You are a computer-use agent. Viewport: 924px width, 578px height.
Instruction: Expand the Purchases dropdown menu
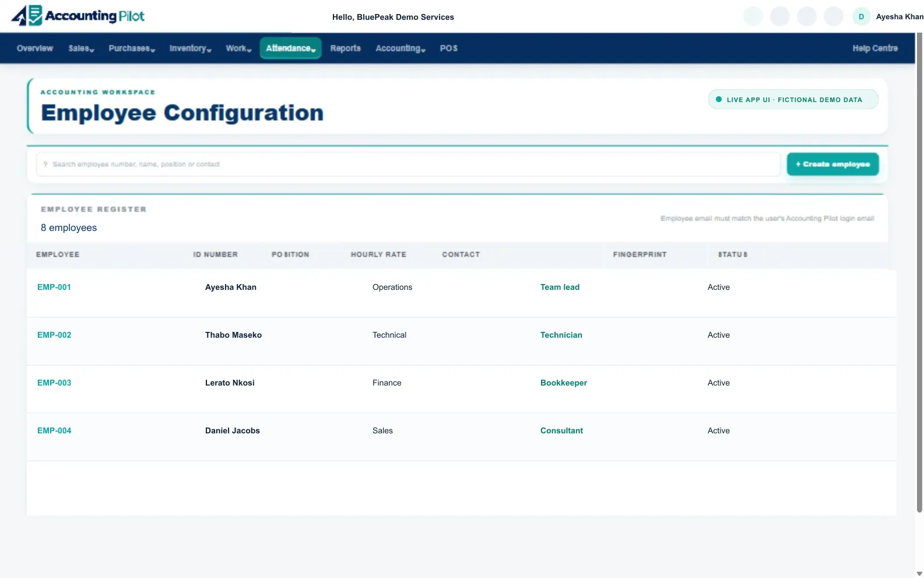click(132, 48)
